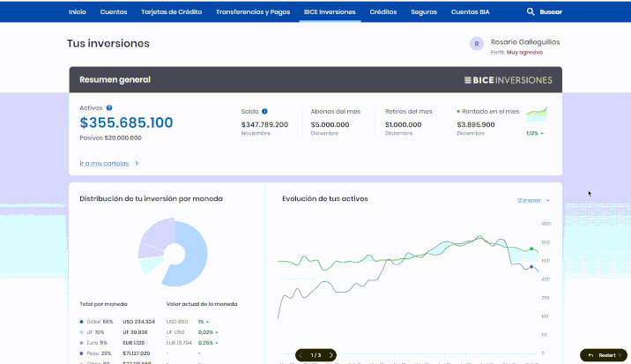Expand the 12 meses period dropdown
The image size is (631, 364).
[x=533, y=200]
